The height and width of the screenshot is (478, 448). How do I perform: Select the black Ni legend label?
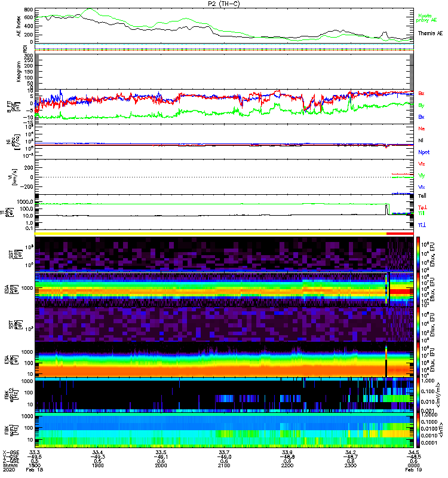421,140
